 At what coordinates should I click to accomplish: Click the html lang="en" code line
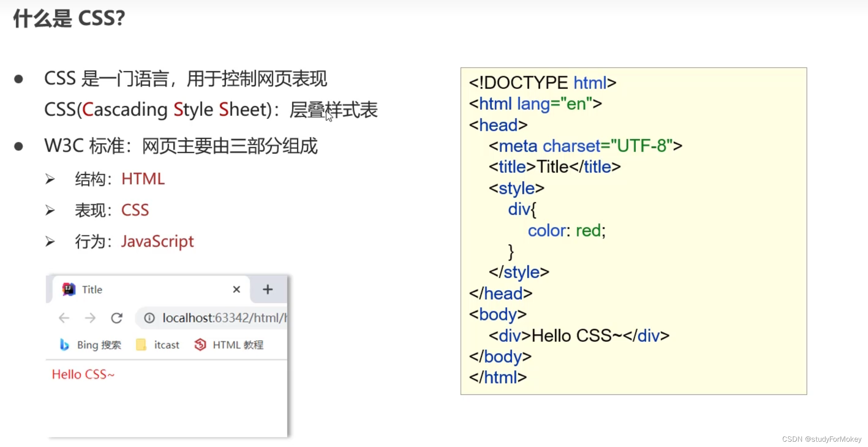tap(535, 104)
